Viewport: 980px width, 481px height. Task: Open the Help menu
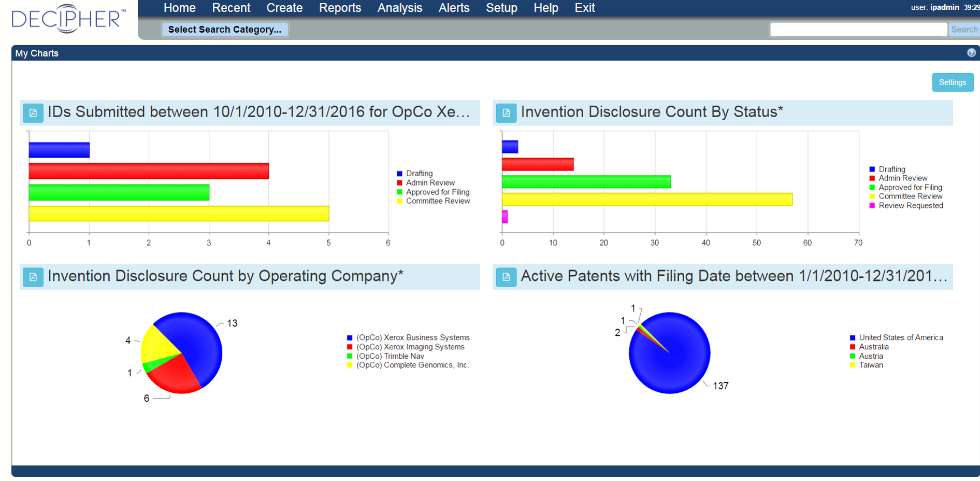coord(545,8)
